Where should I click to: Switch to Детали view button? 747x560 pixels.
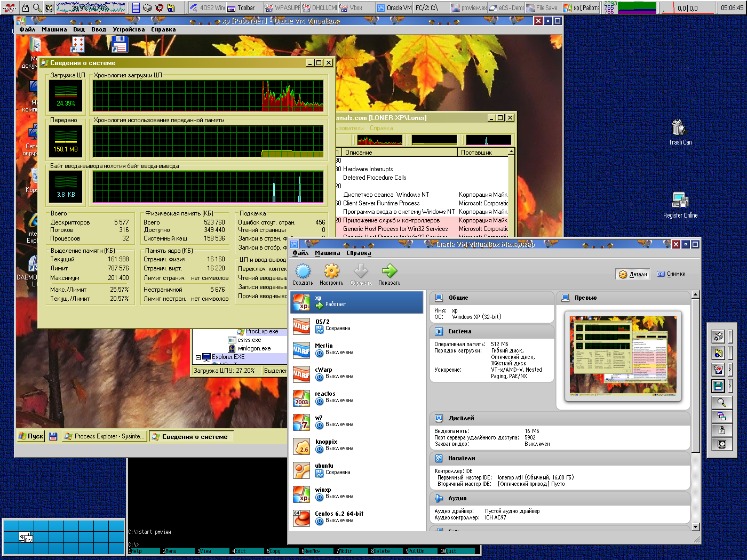[x=633, y=274]
